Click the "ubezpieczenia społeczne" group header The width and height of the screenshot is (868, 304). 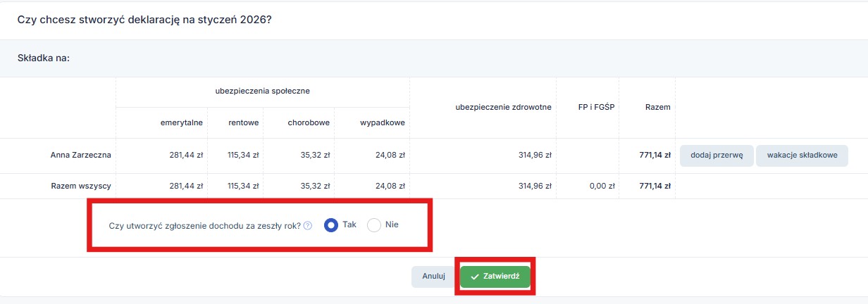coord(262,91)
